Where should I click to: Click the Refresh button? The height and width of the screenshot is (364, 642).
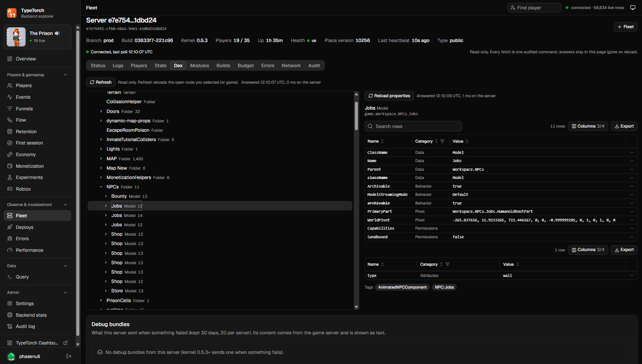click(x=101, y=82)
